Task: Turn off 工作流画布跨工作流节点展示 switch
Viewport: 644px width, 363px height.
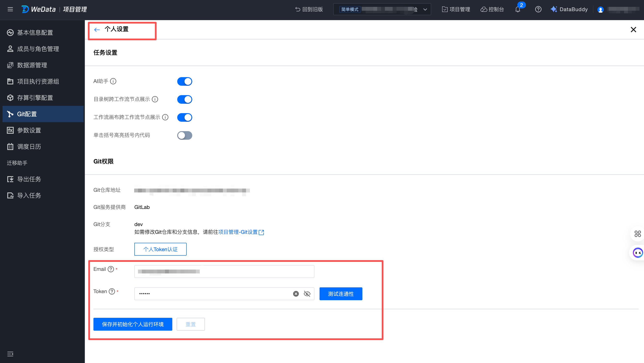Action: pyautogui.click(x=185, y=117)
